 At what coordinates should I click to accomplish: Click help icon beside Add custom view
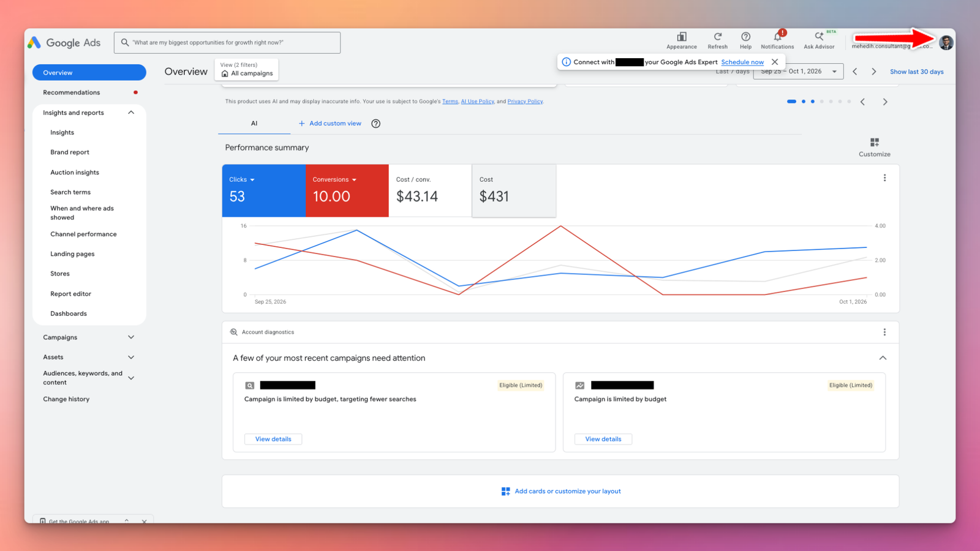point(376,124)
